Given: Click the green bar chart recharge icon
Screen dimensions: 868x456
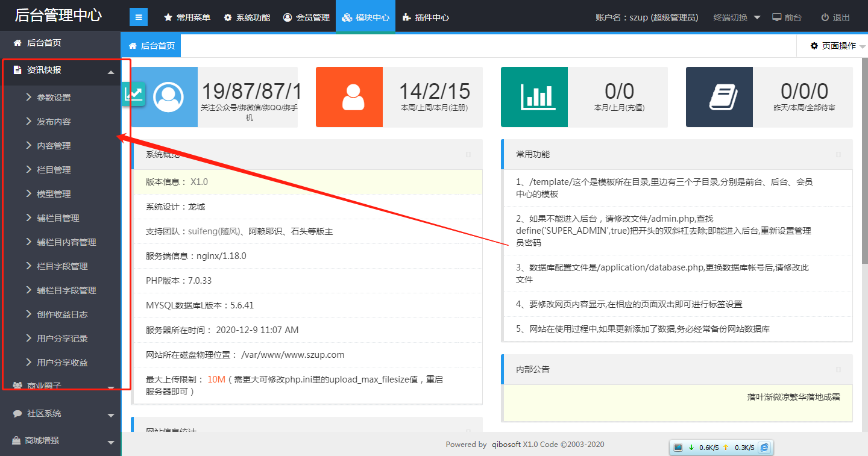Looking at the screenshot, I should (534, 97).
